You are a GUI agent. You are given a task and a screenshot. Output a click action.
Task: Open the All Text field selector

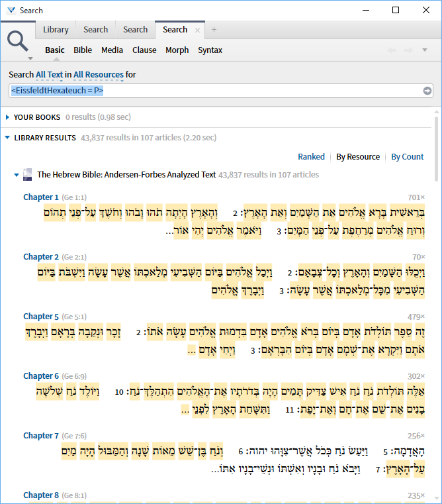click(50, 75)
